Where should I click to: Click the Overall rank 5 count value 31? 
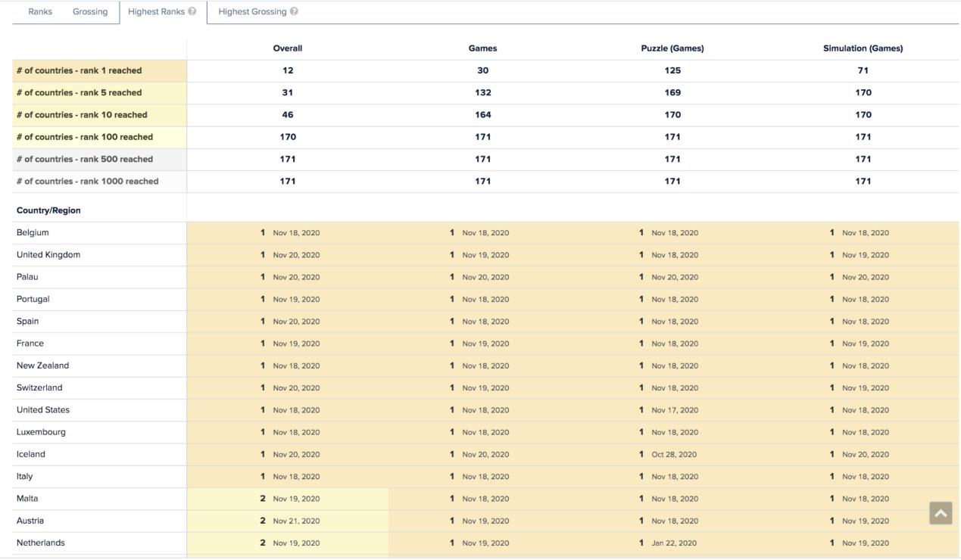(x=288, y=92)
